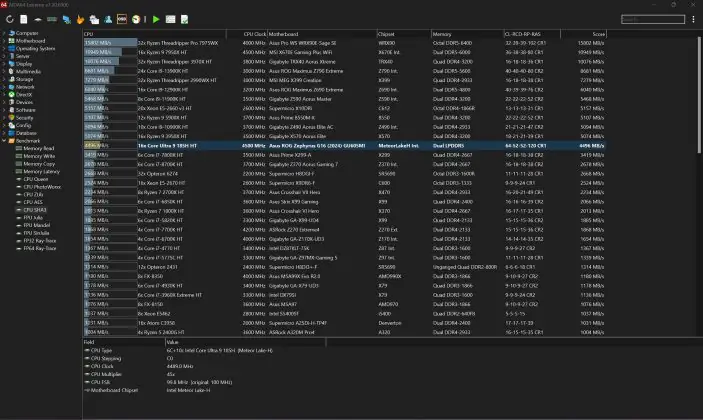The width and height of the screenshot is (703, 420).
Task: Click the checked document toolbar icon
Action: click(184, 19)
